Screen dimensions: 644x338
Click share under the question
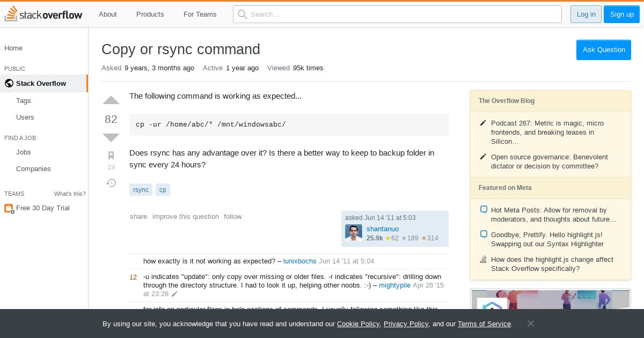click(138, 216)
